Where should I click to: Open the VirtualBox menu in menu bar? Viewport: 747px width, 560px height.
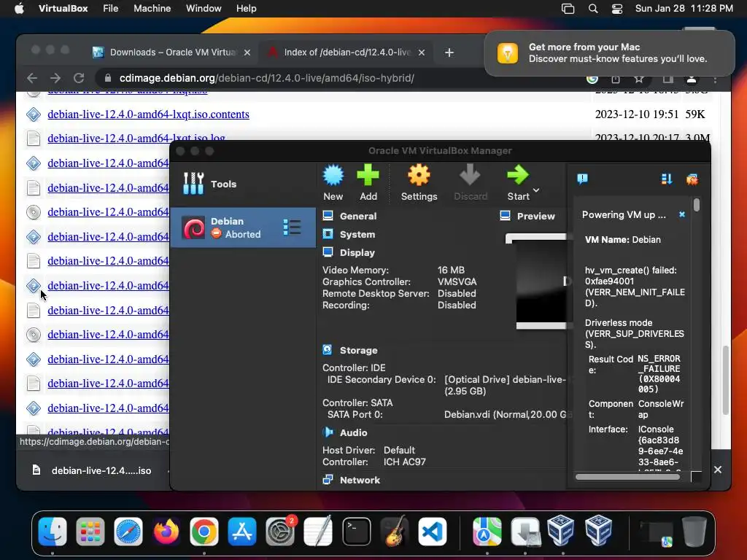pyautogui.click(x=63, y=9)
